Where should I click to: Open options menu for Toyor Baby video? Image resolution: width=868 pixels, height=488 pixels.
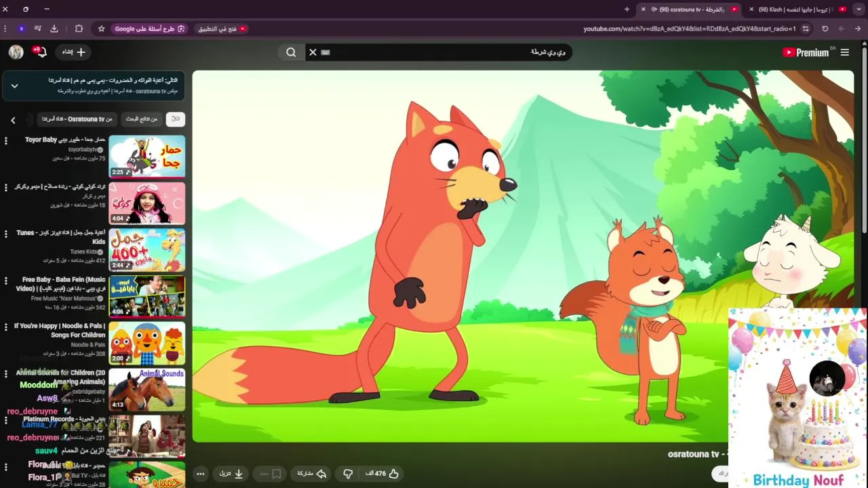click(x=6, y=141)
